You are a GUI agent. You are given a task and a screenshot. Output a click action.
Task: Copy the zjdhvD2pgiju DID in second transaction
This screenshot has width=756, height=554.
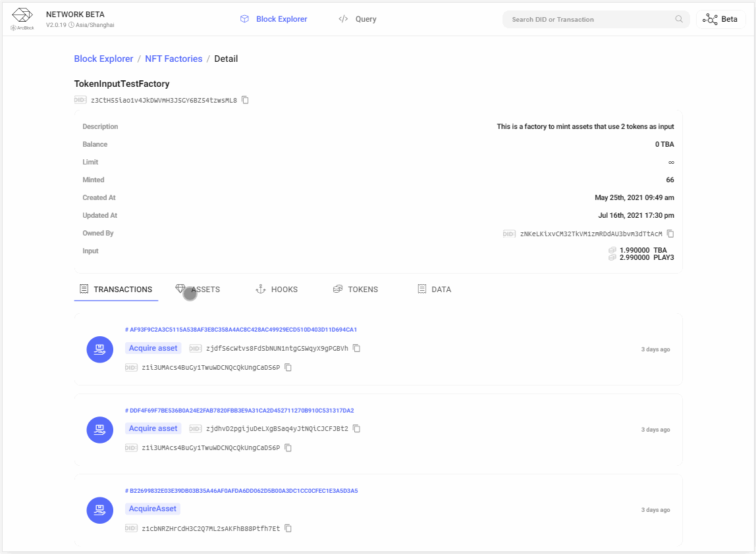click(x=357, y=428)
